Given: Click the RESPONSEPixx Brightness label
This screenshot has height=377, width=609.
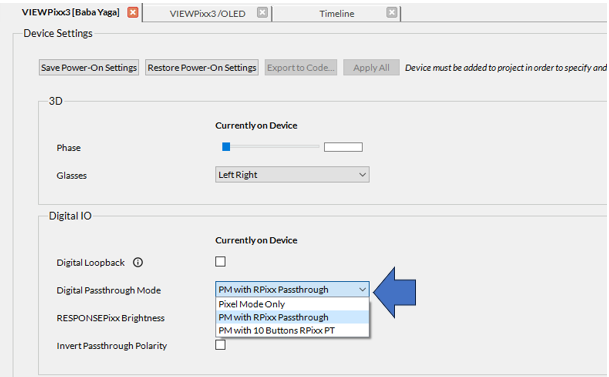Looking at the screenshot, I should coord(111,318).
